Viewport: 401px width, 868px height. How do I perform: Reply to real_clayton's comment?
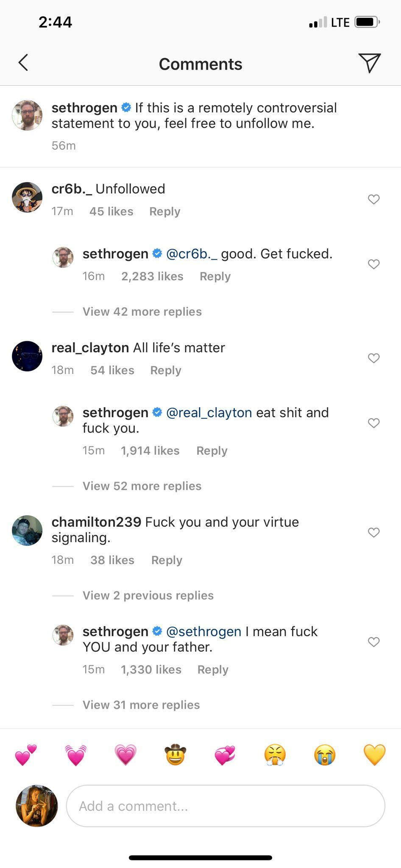point(166,370)
